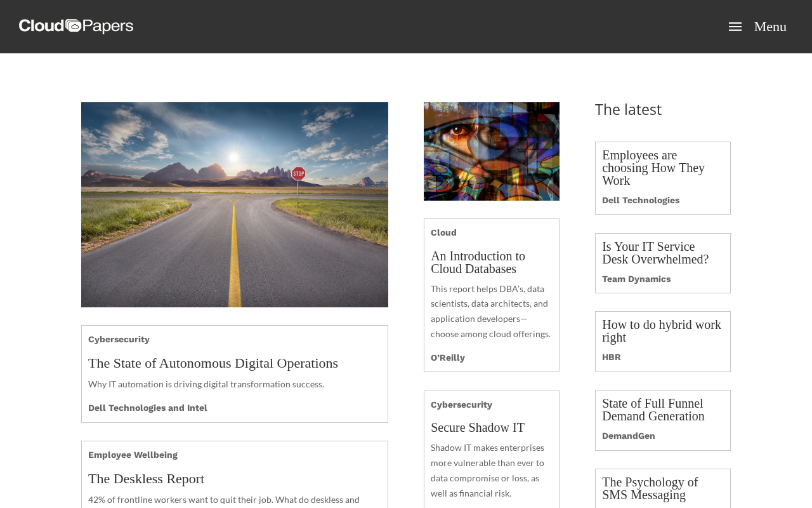Open State of Full Funnel Demand Generation
This screenshot has height=508, width=812.
click(653, 410)
